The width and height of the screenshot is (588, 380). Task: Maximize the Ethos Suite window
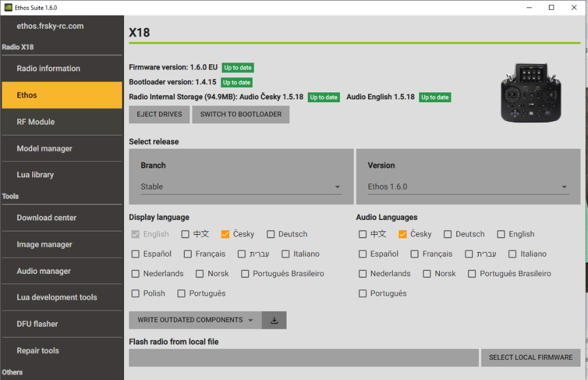click(x=551, y=7)
